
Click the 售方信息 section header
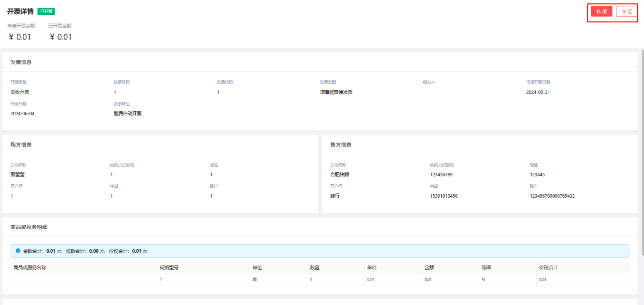point(341,145)
